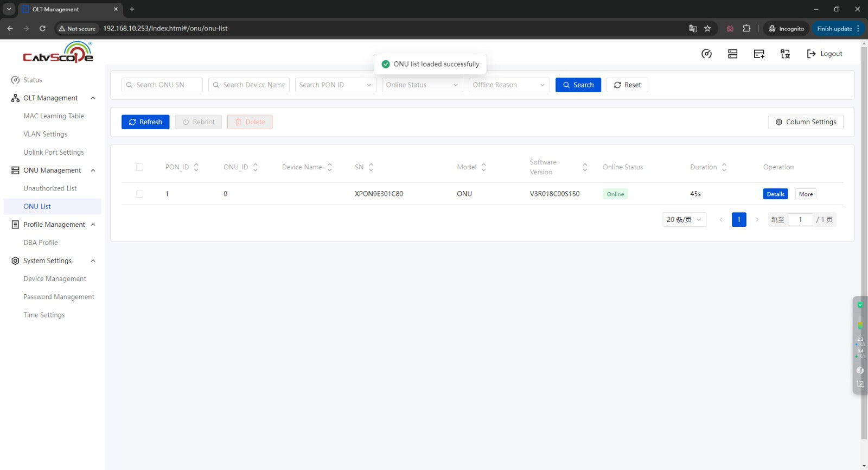Select all rows with header checkbox
868x470 pixels.
coord(139,167)
